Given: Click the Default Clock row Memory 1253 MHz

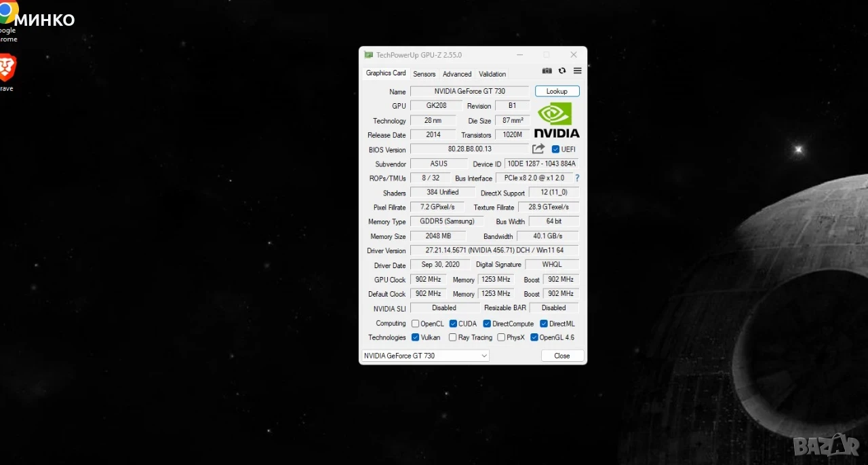Looking at the screenshot, I should pos(496,293).
